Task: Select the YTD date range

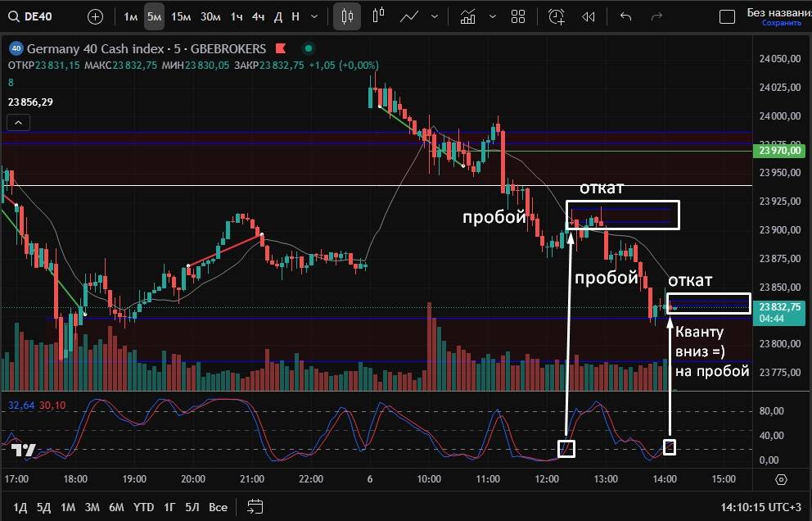Action: pyautogui.click(x=144, y=507)
